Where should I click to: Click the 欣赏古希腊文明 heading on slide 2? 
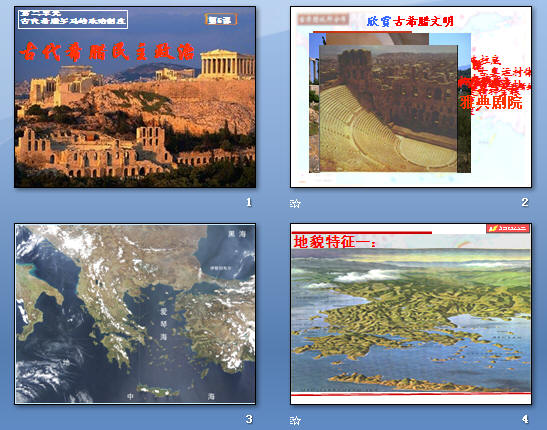coord(410,22)
